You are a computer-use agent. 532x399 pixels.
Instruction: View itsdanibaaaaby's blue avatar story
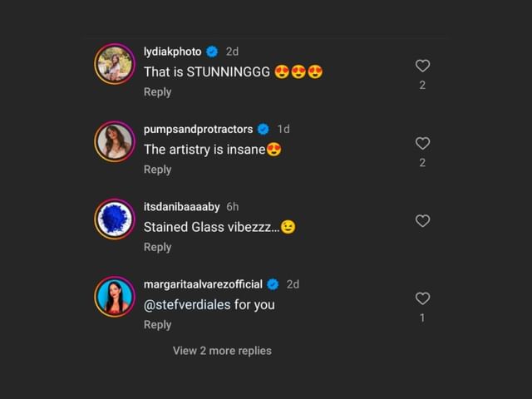point(115,219)
